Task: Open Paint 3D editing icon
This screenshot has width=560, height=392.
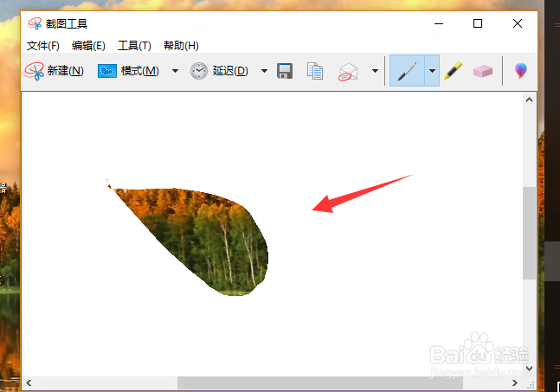Action: tap(521, 71)
